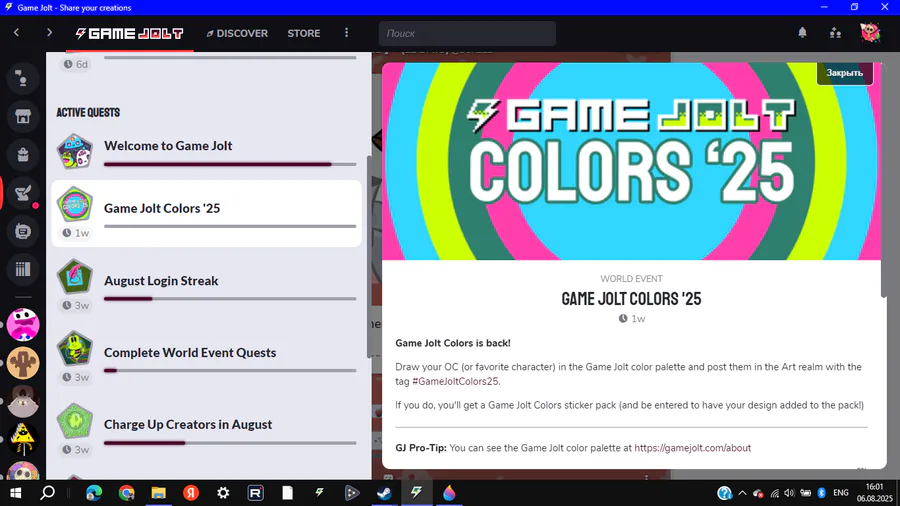Click the Complete World Event Quests badge

(75, 348)
